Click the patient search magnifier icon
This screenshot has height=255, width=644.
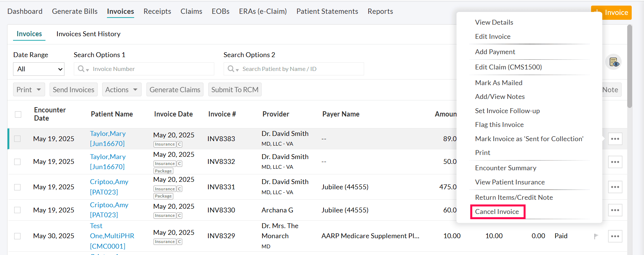231,69
